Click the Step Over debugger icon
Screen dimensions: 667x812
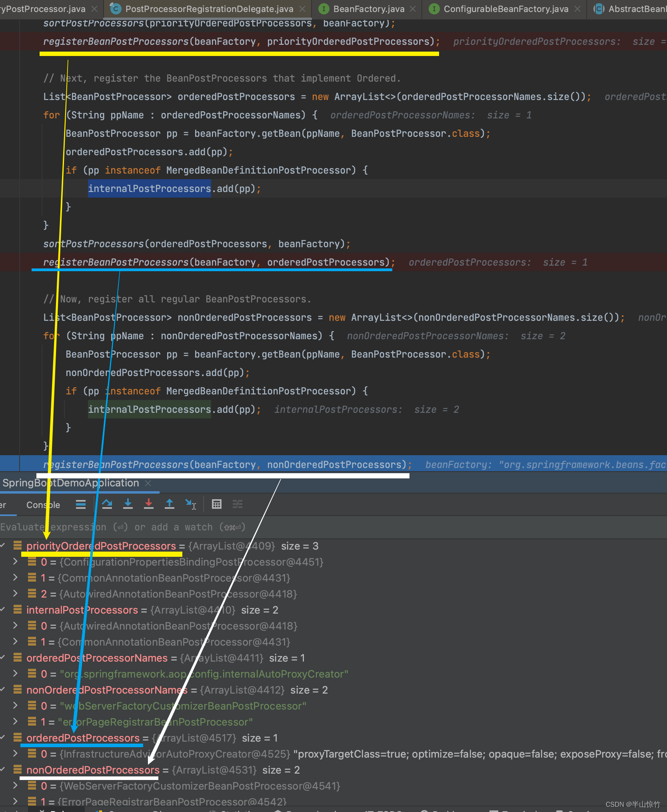click(107, 504)
